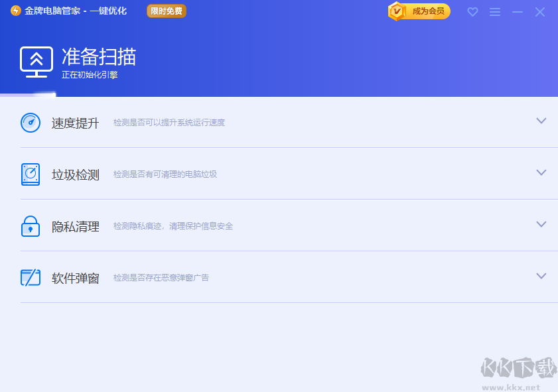Click the 限时免费 badge
This screenshot has width=558, height=392.
tap(166, 11)
